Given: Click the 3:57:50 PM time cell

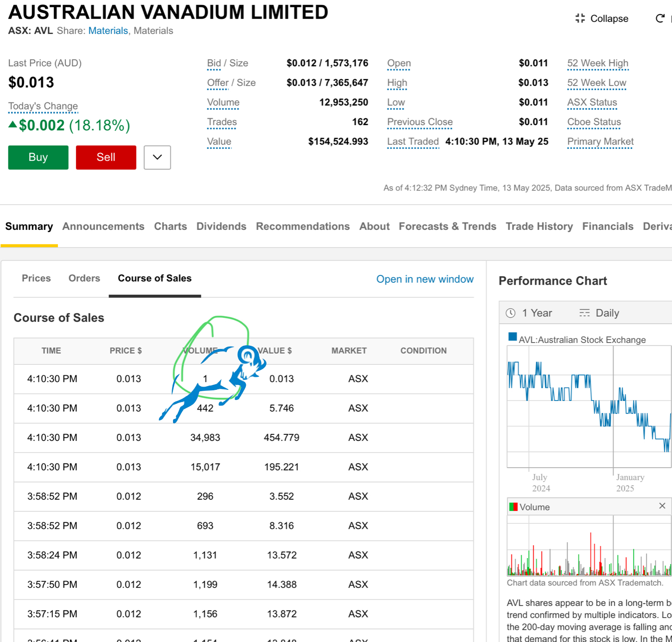Looking at the screenshot, I should 52,585.
